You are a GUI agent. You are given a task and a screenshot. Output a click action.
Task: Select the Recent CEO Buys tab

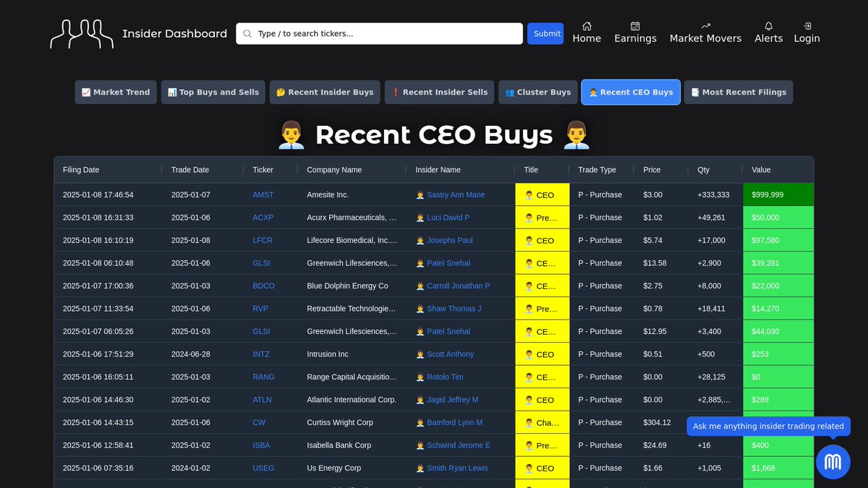pyautogui.click(x=631, y=92)
